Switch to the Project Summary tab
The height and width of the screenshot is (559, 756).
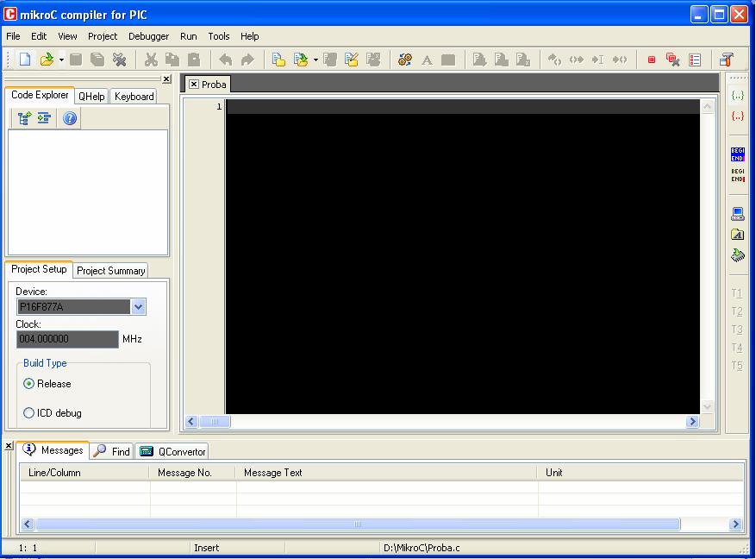pyautogui.click(x=111, y=271)
